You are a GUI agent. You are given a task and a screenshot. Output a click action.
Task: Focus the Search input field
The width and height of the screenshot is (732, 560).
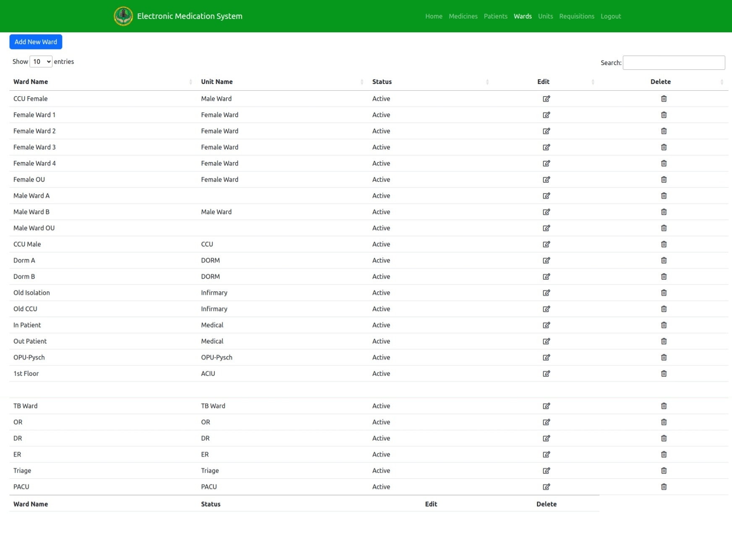click(673, 63)
